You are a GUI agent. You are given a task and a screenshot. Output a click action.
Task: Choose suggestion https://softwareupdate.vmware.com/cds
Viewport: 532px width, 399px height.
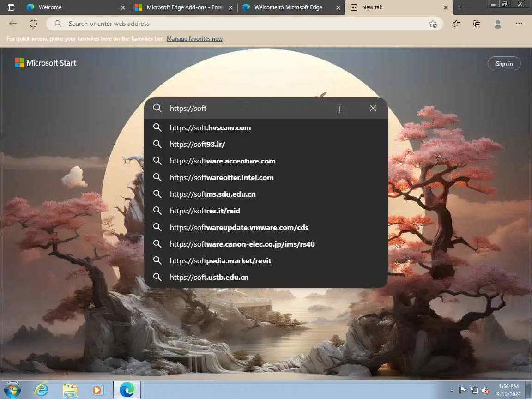[x=266, y=227]
